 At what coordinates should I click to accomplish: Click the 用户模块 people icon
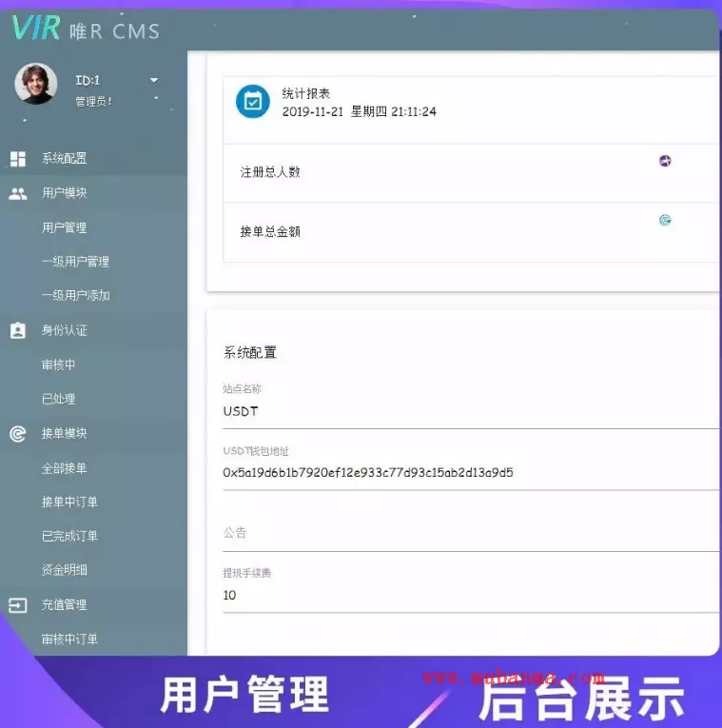point(18,193)
